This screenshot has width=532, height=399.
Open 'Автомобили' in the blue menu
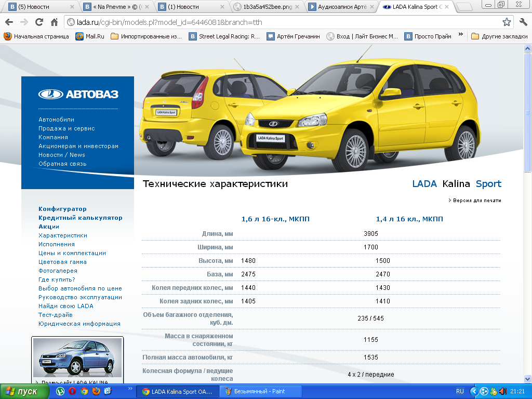[56, 119]
